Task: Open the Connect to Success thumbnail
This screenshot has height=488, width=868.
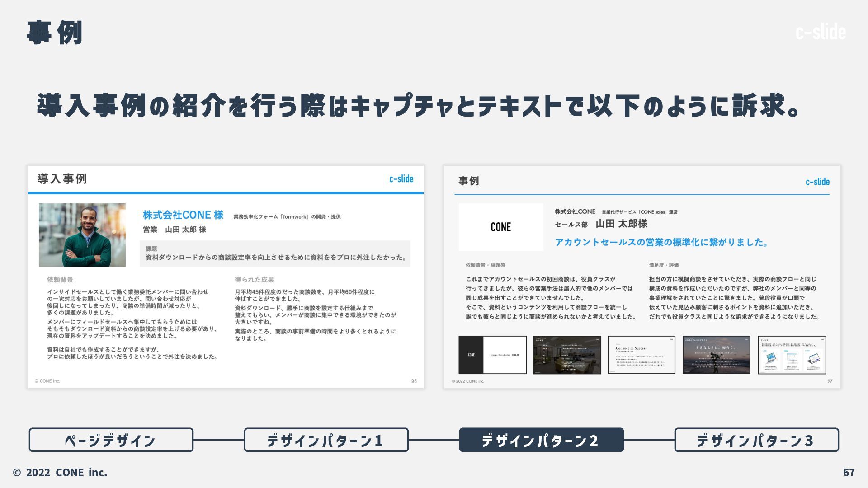Action: click(x=641, y=355)
